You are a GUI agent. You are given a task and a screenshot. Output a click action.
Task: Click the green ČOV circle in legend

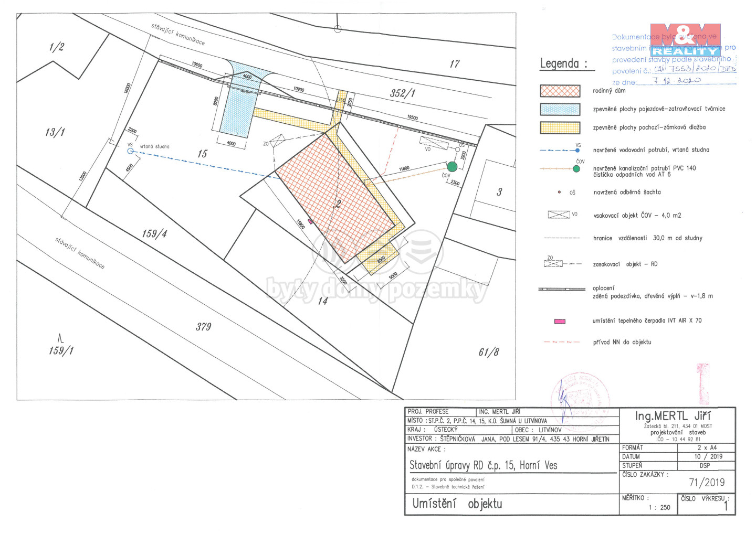(576, 169)
